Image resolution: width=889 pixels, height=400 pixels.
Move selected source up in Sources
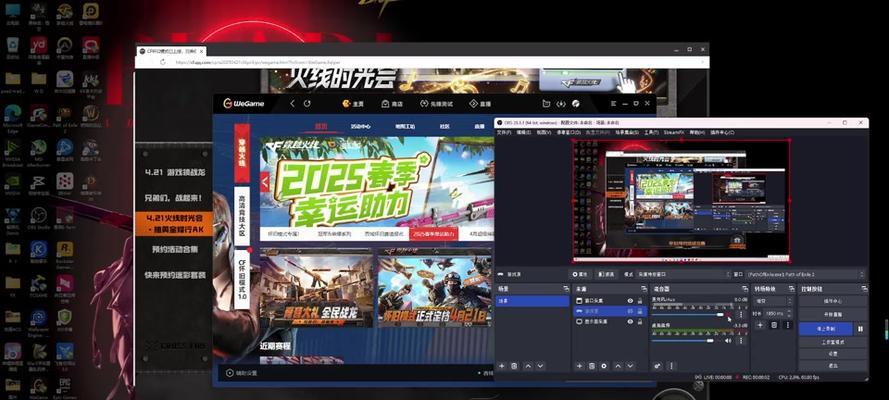(618, 367)
